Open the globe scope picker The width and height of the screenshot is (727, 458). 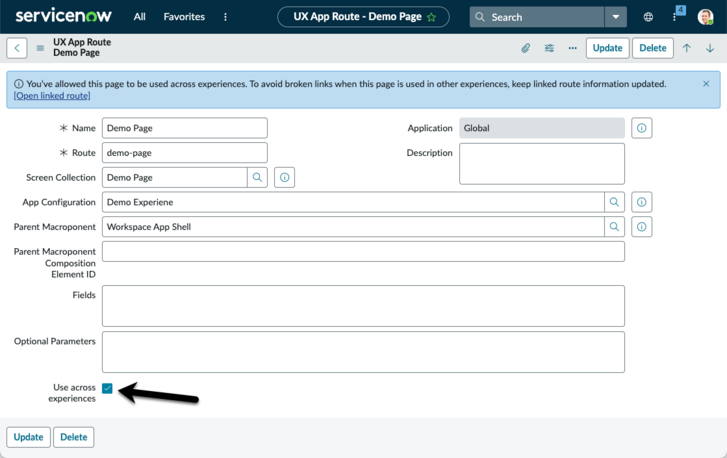(648, 17)
